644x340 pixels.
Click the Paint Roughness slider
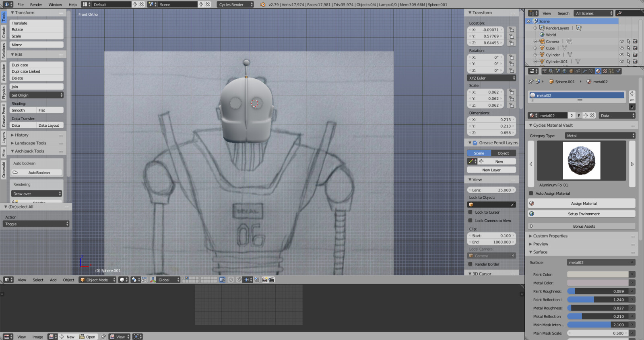tap(598, 291)
